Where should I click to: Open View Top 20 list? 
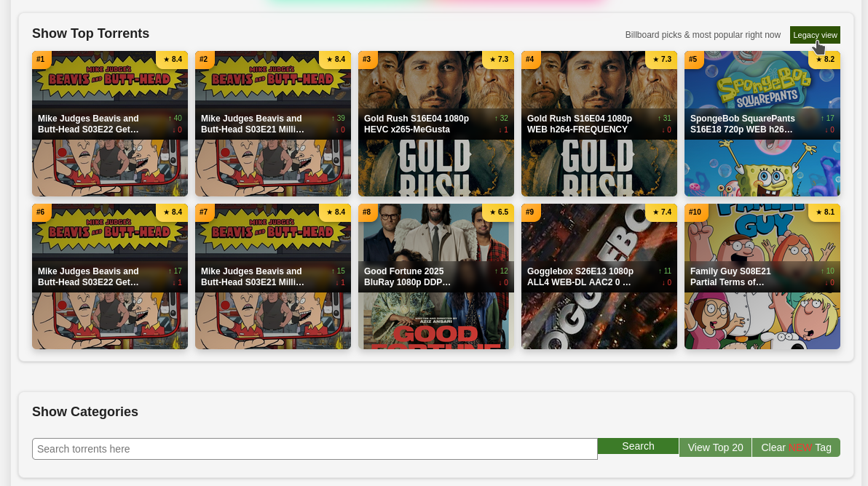[715, 447]
